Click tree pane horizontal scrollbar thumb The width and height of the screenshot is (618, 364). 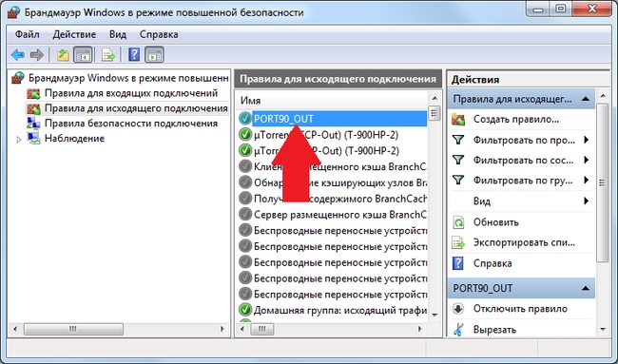pos(73,329)
